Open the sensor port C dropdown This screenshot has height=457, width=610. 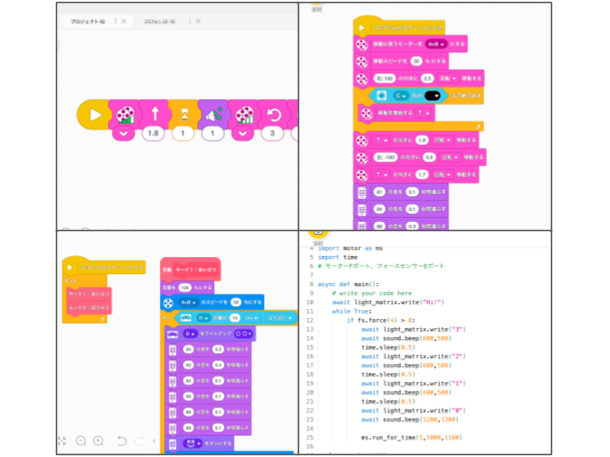point(400,95)
